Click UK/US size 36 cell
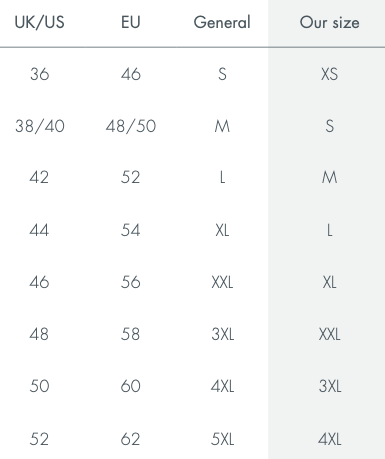Screen dimensions: 385x459 (x=40, y=74)
